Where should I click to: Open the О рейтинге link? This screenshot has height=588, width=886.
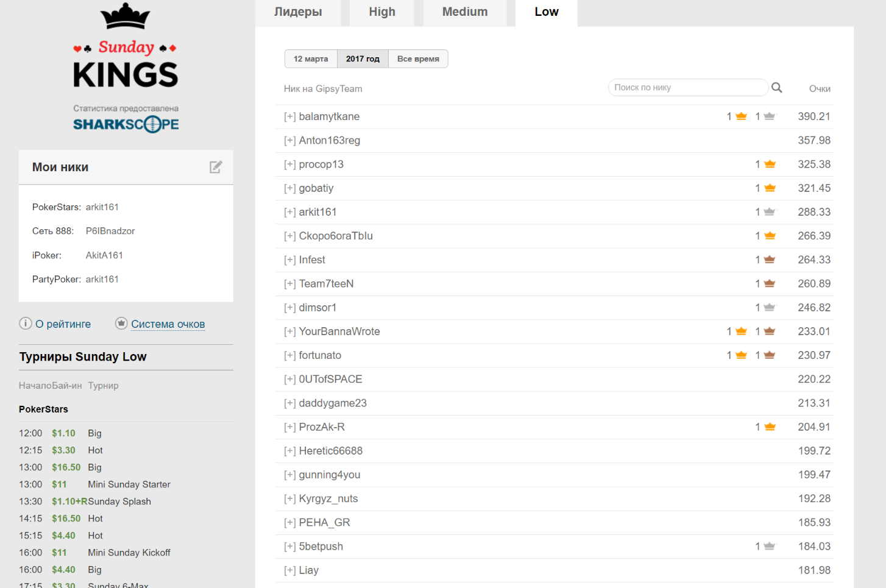point(63,324)
